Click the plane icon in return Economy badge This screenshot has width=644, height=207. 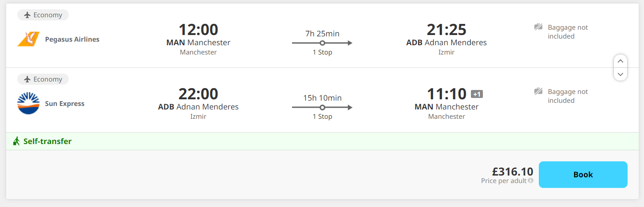click(27, 79)
